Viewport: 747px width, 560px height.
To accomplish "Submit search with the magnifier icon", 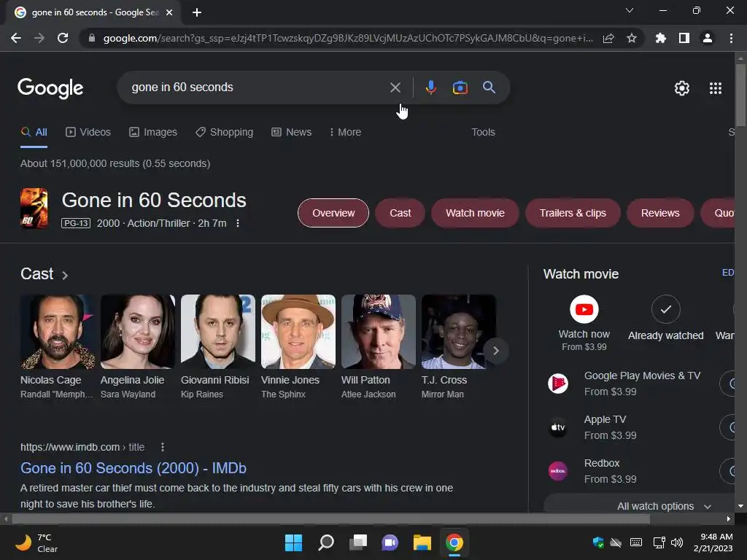I will click(x=489, y=87).
